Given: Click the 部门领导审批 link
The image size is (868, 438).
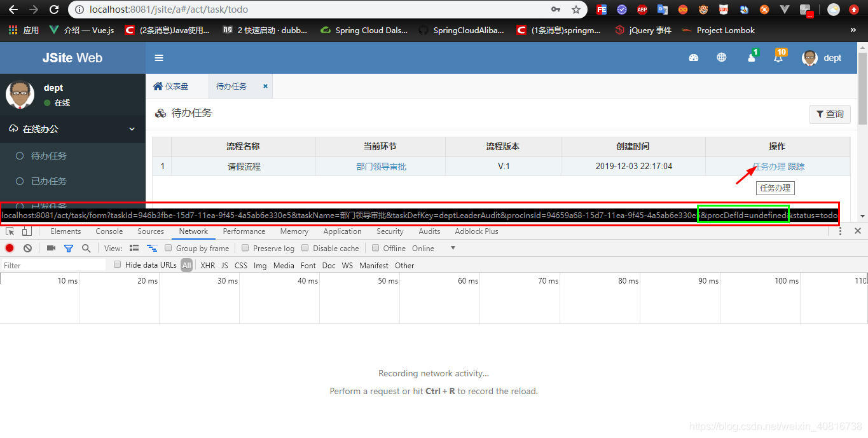Looking at the screenshot, I should tap(381, 167).
